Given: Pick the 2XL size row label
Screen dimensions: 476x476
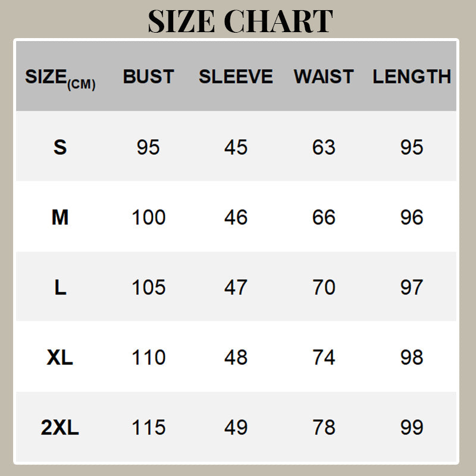Looking at the screenshot, I should 60,427.
